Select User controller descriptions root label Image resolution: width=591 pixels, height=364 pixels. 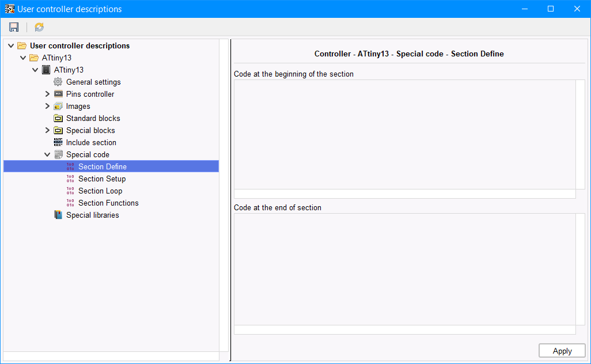pyautogui.click(x=80, y=45)
